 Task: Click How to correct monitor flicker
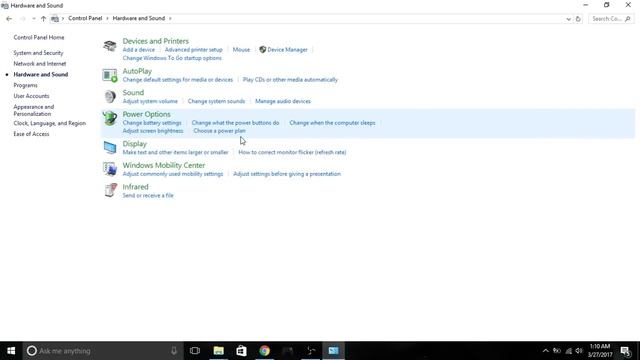[x=292, y=152]
